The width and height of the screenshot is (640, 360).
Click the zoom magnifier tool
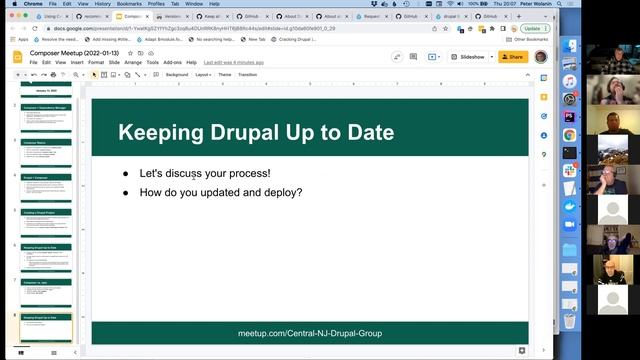point(76,75)
